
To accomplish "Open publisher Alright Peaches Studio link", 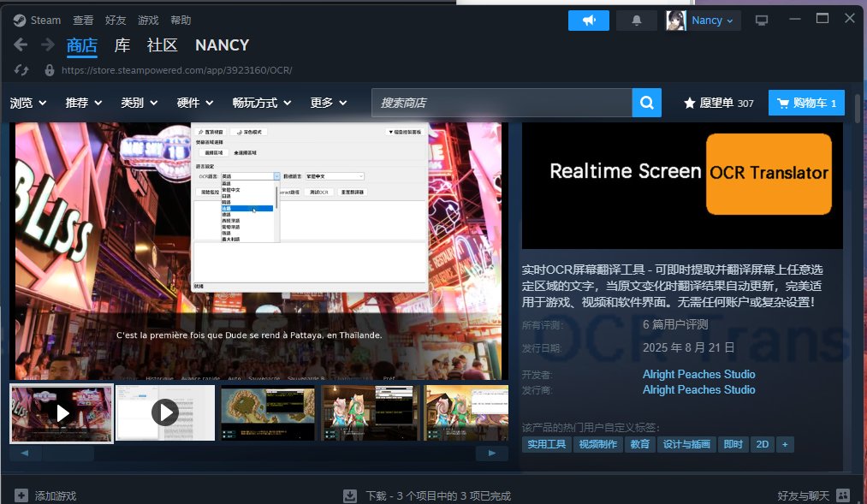I will coord(699,389).
